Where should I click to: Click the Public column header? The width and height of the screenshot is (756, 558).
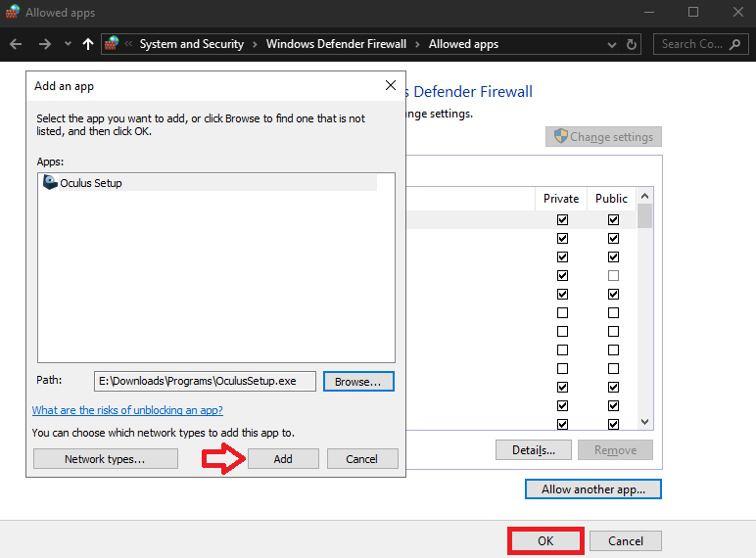[611, 199]
